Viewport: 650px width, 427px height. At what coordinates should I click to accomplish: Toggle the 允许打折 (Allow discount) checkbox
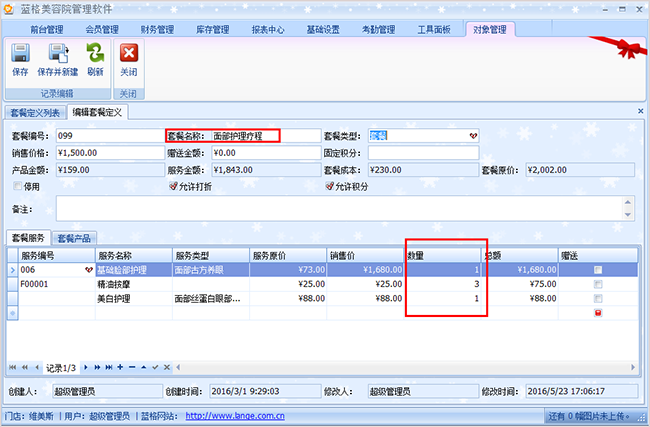pos(174,186)
